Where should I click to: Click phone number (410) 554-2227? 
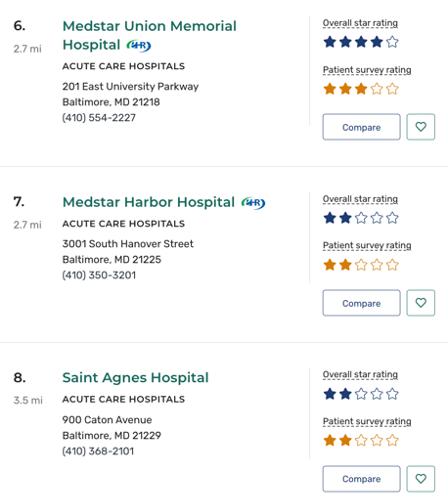pos(99,117)
